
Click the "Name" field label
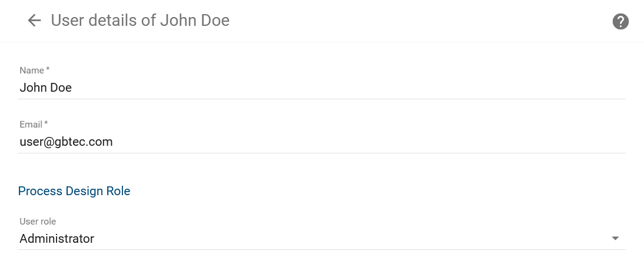pyautogui.click(x=32, y=71)
